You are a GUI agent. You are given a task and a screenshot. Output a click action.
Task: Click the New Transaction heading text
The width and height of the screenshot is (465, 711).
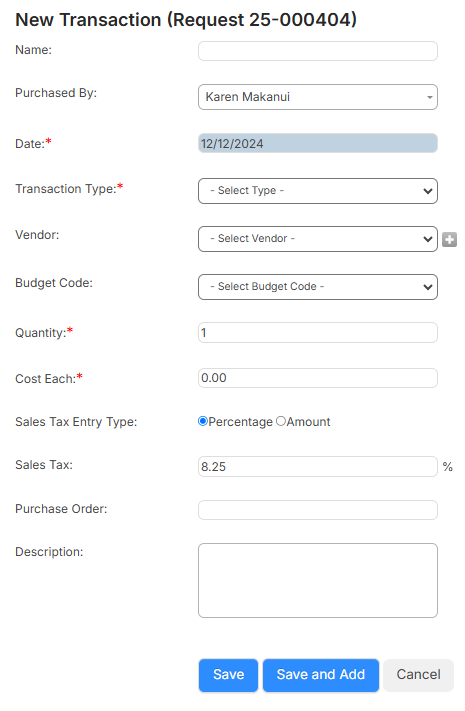(186, 20)
